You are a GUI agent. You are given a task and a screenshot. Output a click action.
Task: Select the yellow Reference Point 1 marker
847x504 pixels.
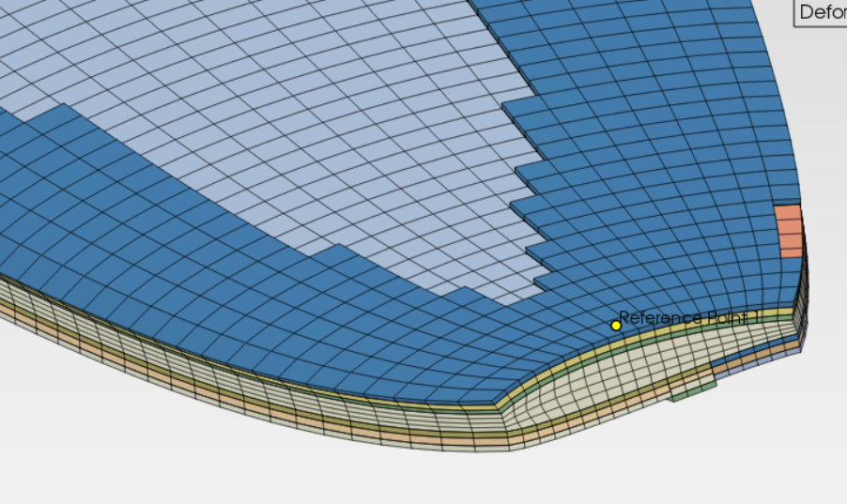click(x=616, y=325)
